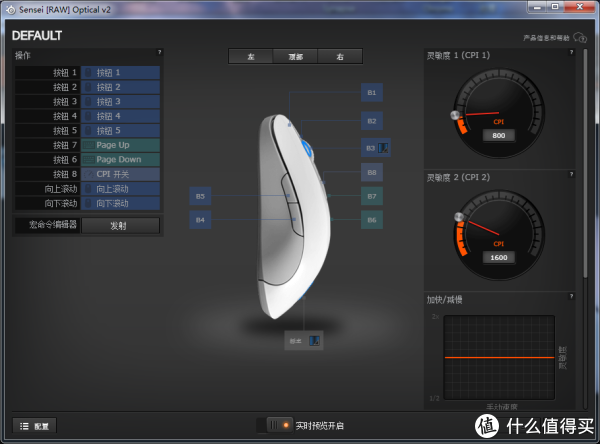Screen dimensions: 600x444
Task: Click the CPI 2 dial knob
Action: 459,217
